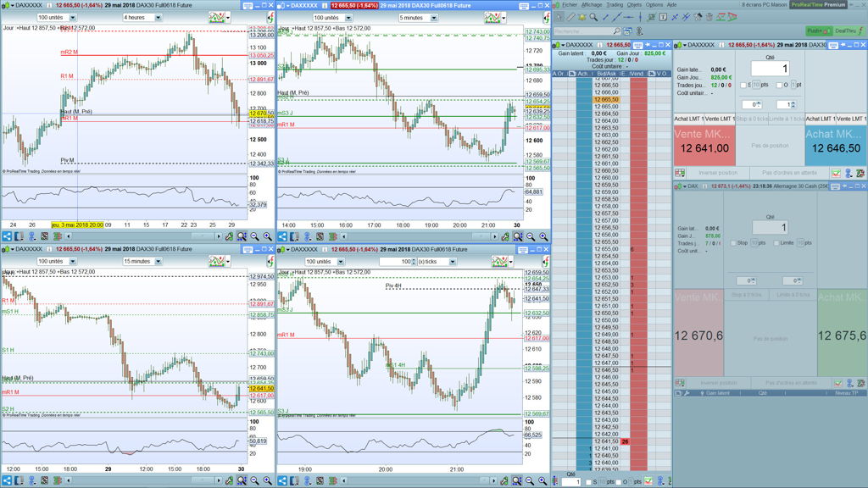Open DAXXXXX instrument dropdown in order book title

coord(563,45)
